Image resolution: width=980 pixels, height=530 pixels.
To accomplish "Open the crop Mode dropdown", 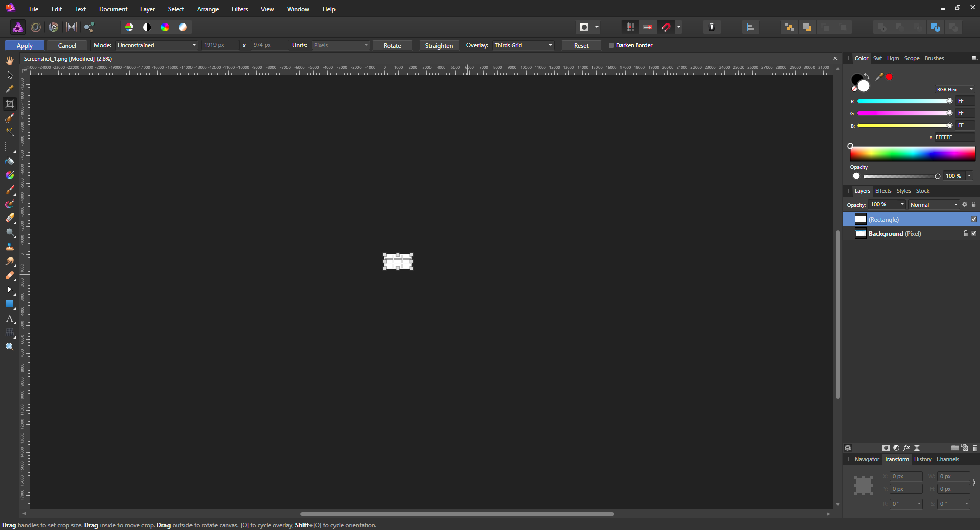I will click(x=156, y=45).
